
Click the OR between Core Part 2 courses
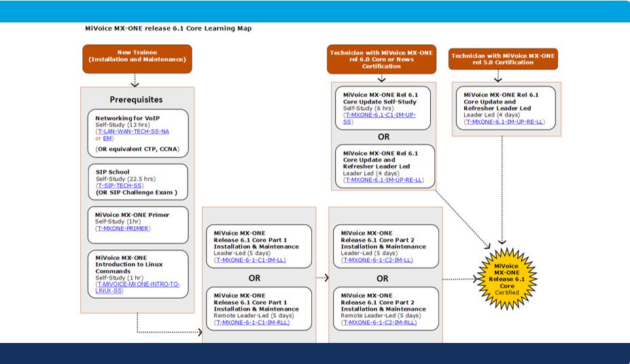click(x=383, y=278)
